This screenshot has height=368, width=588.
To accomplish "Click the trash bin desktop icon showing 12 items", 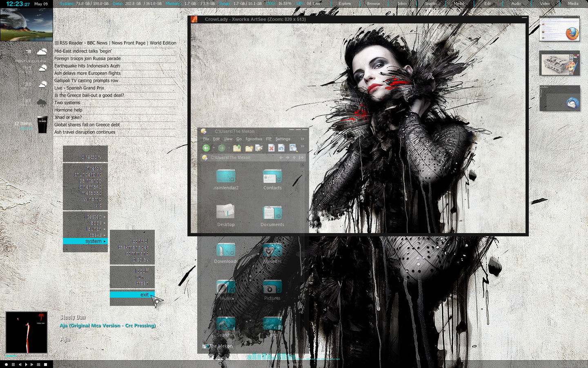I will point(42,125).
